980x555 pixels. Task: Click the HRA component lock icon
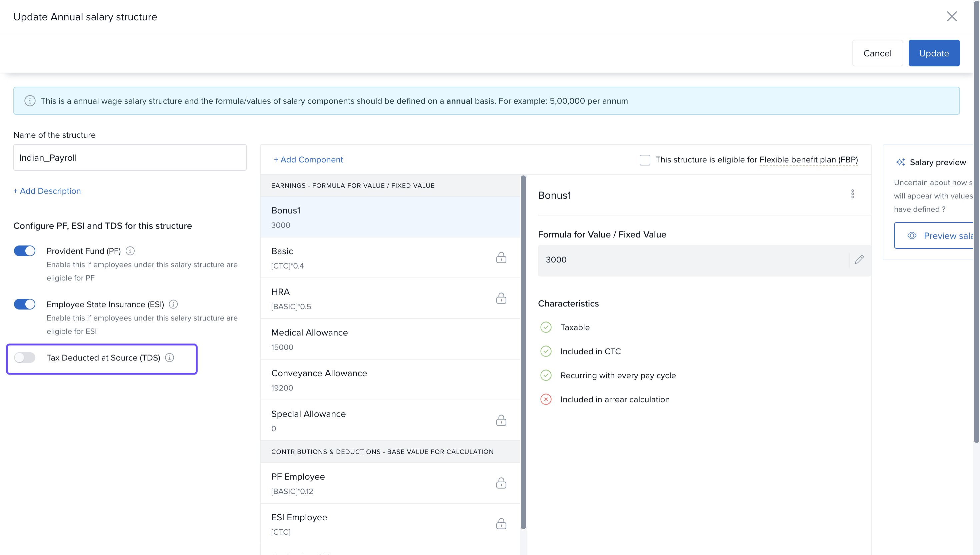click(501, 298)
